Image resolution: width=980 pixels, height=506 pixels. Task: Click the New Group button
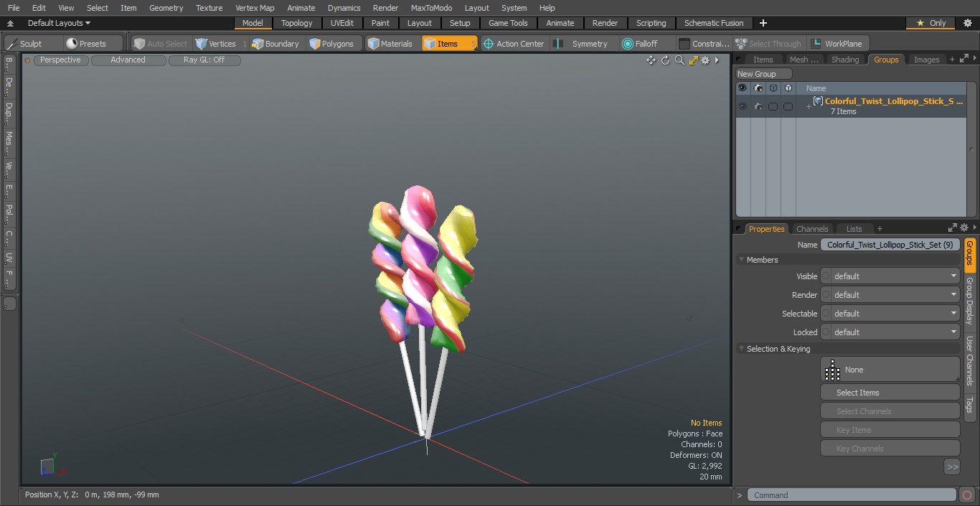[x=764, y=74]
